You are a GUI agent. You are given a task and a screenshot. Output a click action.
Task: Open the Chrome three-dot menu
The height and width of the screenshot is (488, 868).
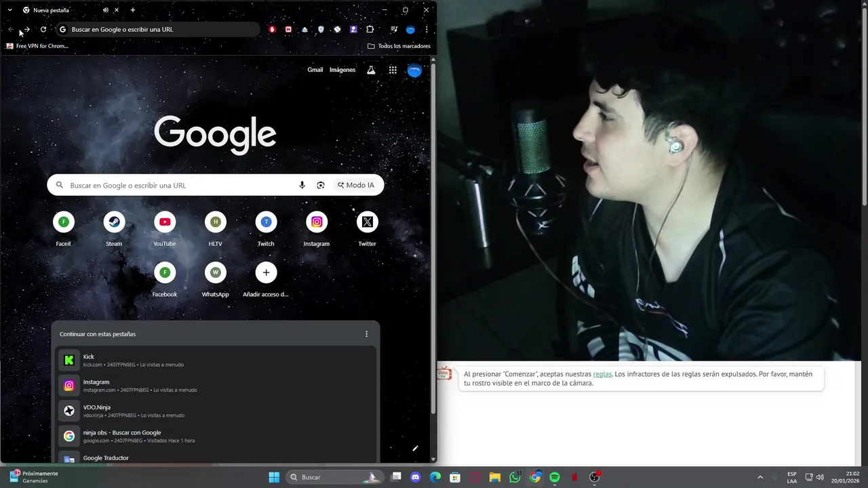(x=427, y=29)
